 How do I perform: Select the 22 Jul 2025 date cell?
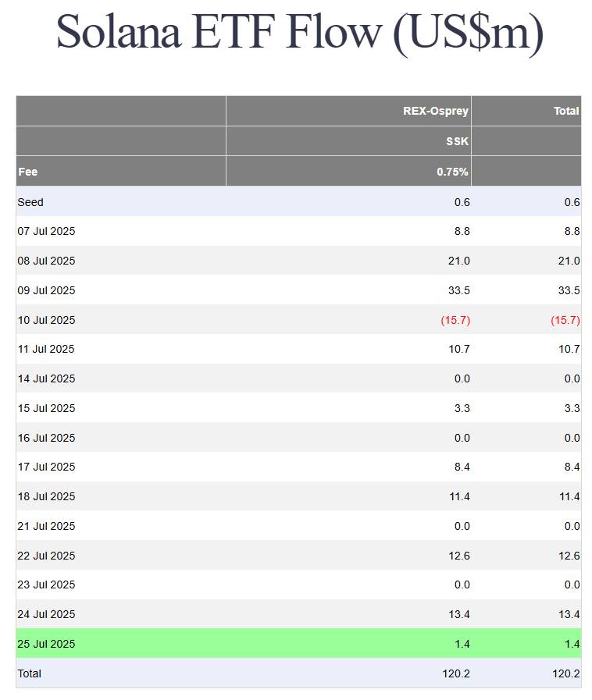[46, 556]
